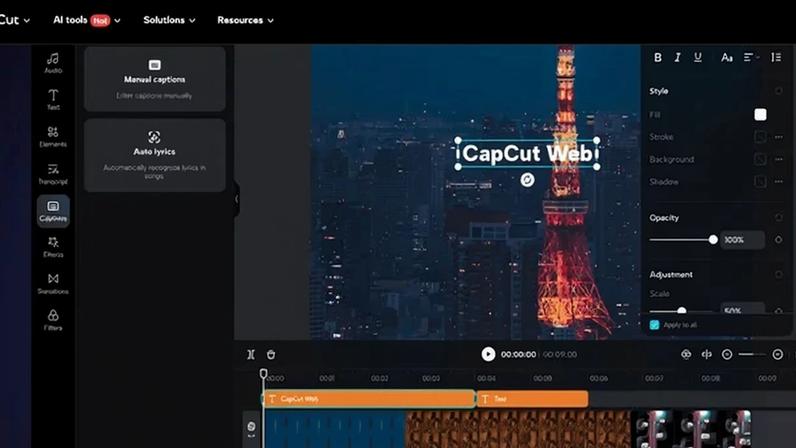Click the split clip tool

[251, 355]
